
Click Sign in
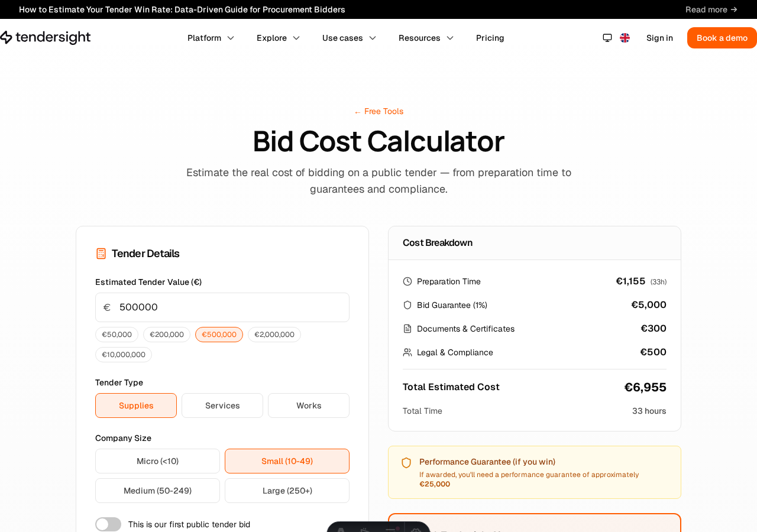tap(659, 38)
